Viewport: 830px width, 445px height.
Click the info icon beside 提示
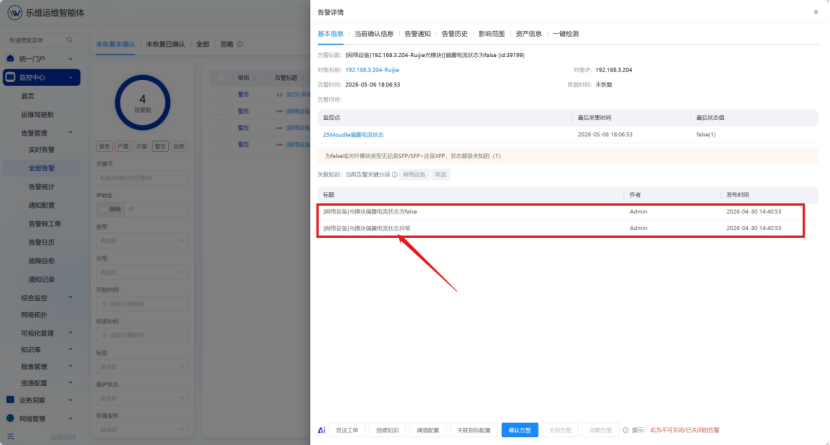click(x=626, y=430)
